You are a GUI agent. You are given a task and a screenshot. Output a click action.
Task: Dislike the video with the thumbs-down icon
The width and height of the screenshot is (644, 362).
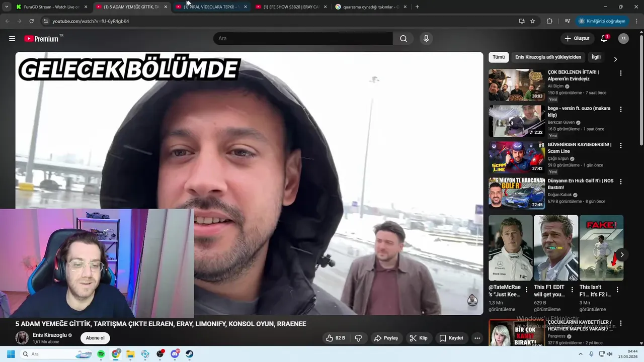click(358, 338)
